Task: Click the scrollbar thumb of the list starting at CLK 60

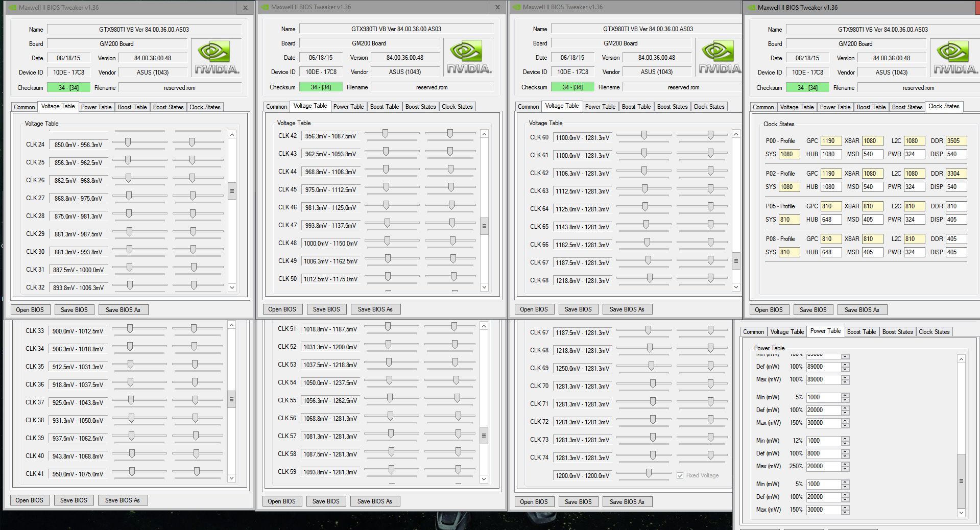Action: tap(736, 260)
